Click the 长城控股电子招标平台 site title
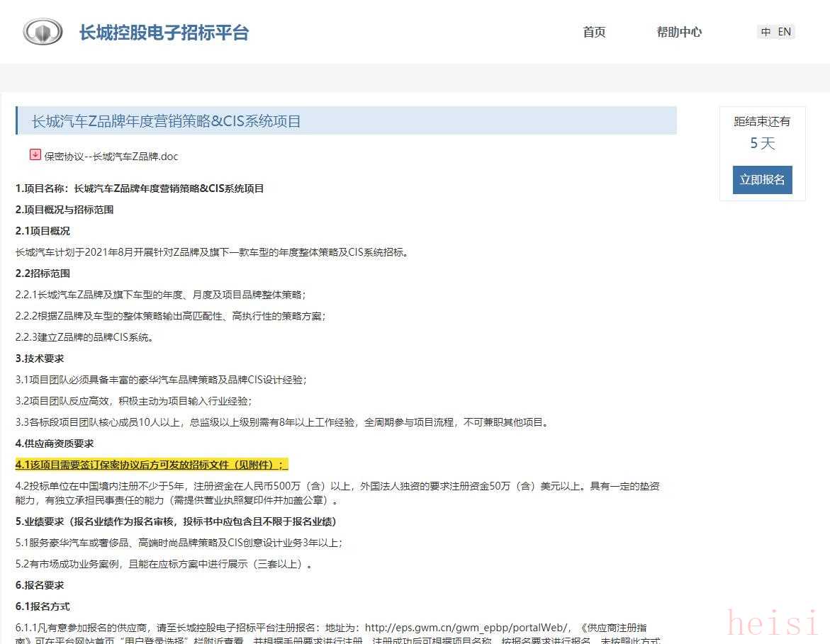The height and width of the screenshot is (644, 830). click(x=164, y=33)
